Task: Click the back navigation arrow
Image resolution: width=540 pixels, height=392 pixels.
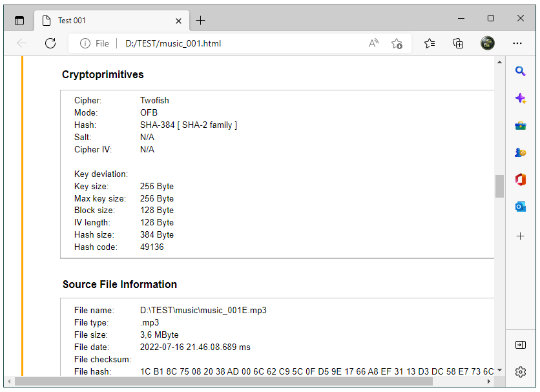Action: [x=22, y=43]
